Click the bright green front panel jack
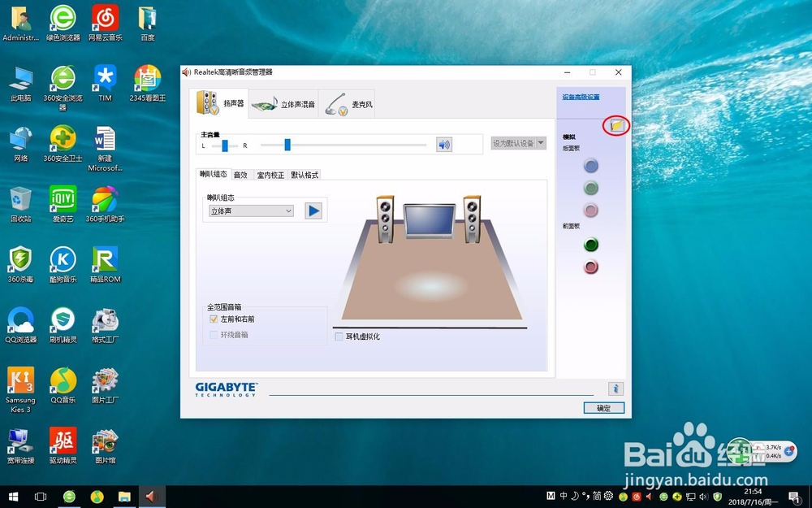Viewport: 812px width, 508px height. tap(591, 245)
